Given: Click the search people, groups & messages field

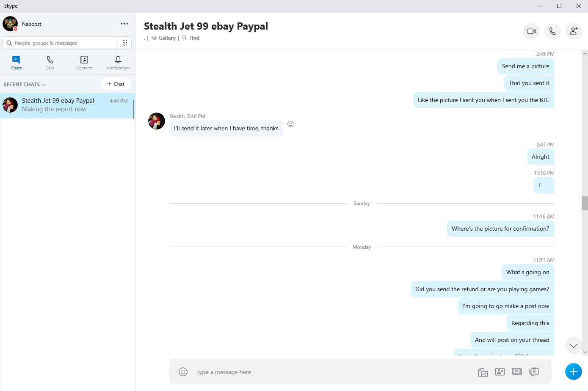Looking at the screenshot, I should coord(61,43).
